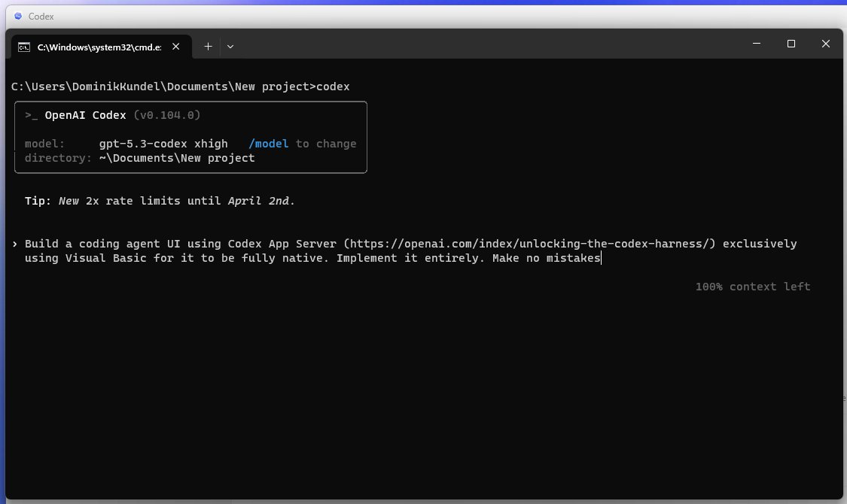Click the cmd.exe icon in the terminal tab
This screenshot has height=504, width=847.
click(23, 46)
